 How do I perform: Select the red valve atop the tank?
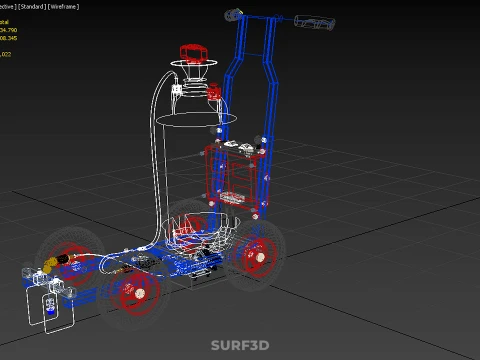pyautogui.click(x=194, y=53)
